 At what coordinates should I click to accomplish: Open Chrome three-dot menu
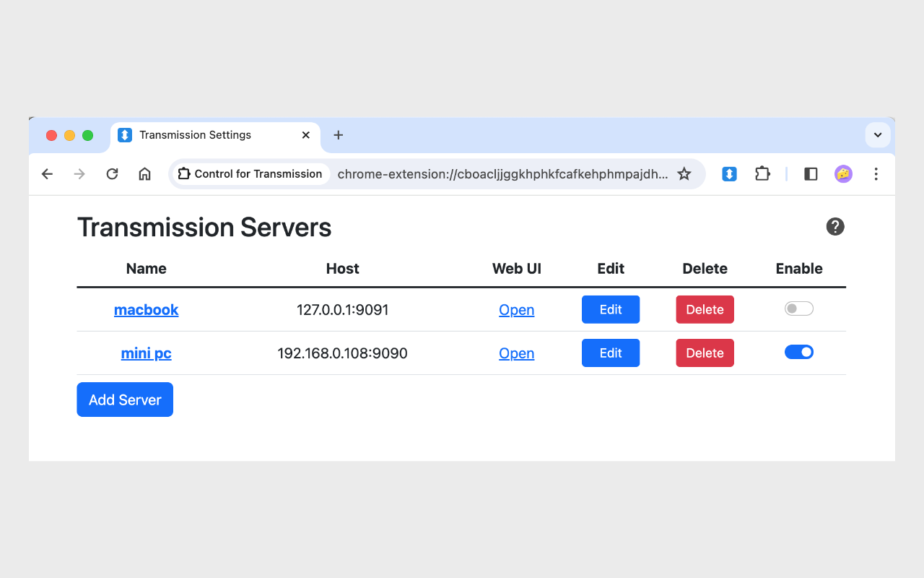click(876, 174)
